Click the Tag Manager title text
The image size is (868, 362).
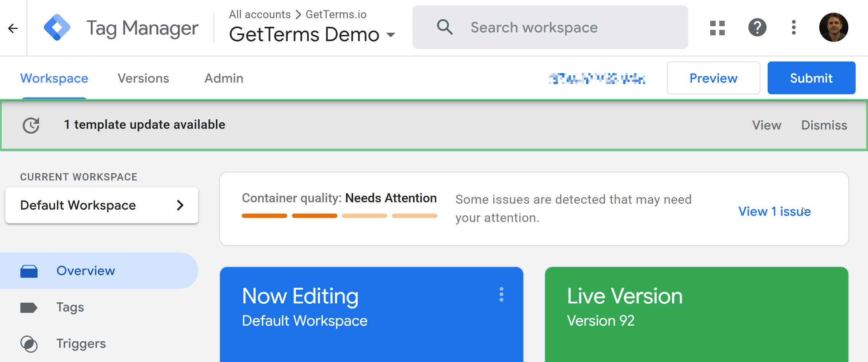pos(143,28)
